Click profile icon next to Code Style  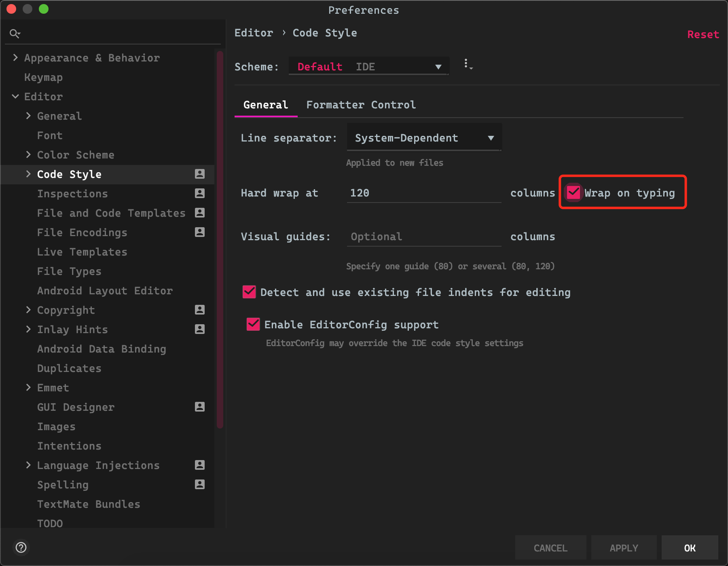pyautogui.click(x=200, y=174)
